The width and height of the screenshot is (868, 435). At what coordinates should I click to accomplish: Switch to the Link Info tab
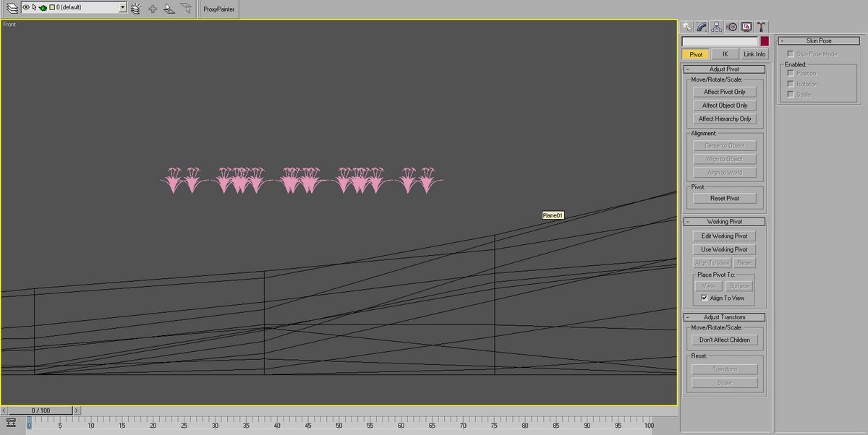754,54
